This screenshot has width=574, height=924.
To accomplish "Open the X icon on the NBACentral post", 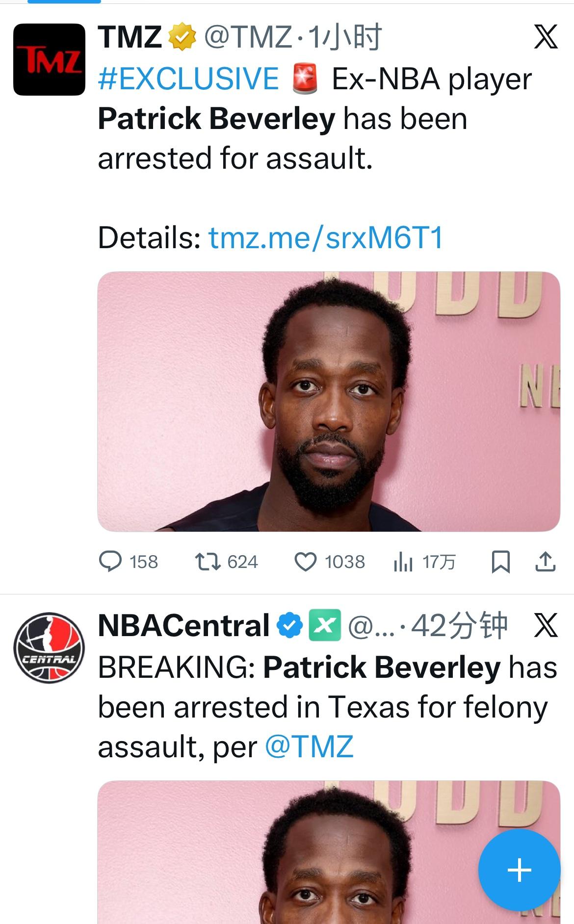I will click(546, 625).
